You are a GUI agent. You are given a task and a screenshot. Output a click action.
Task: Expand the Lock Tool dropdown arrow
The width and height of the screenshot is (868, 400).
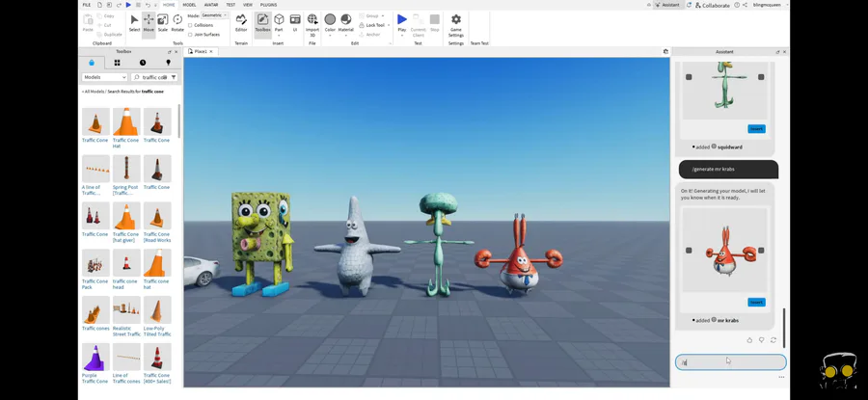click(x=389, y=25)
